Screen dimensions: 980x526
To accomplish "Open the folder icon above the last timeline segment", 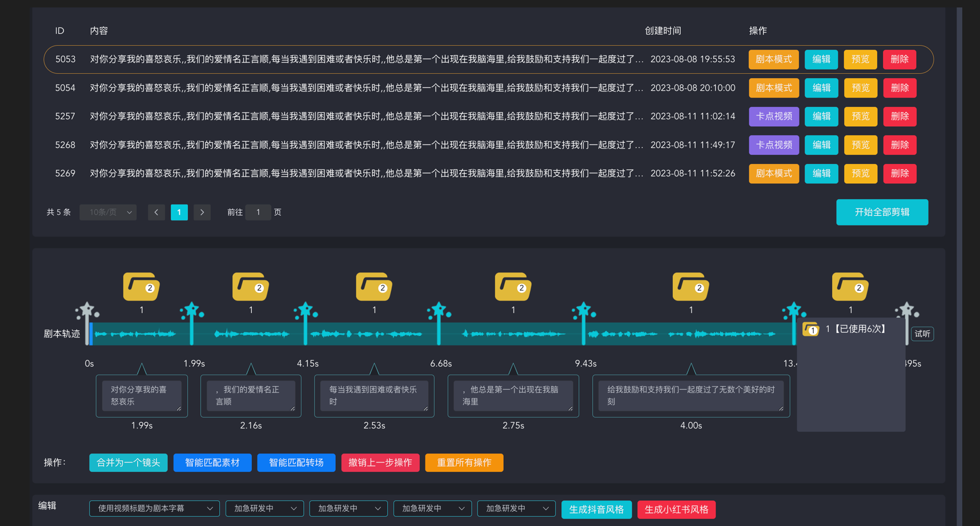I will point(849,287).
